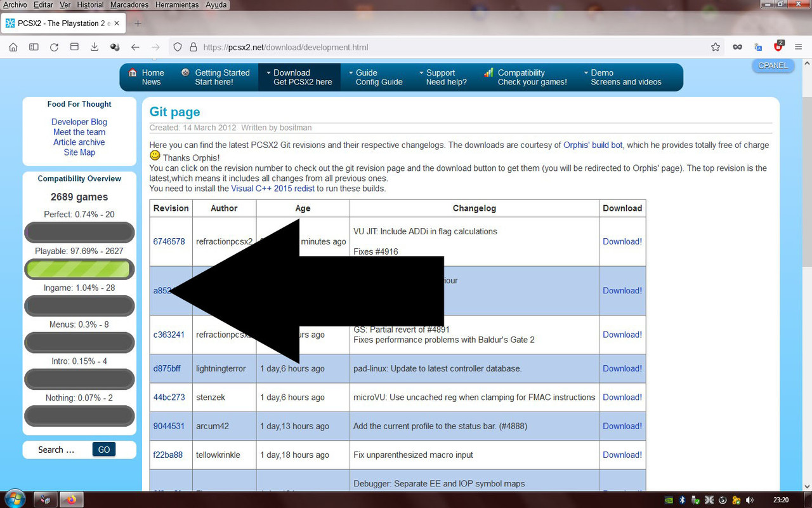This screenshot has height=508, width=812.
Task: Click the page scrollbar up arrow
Action: click(x=807, y=63)
